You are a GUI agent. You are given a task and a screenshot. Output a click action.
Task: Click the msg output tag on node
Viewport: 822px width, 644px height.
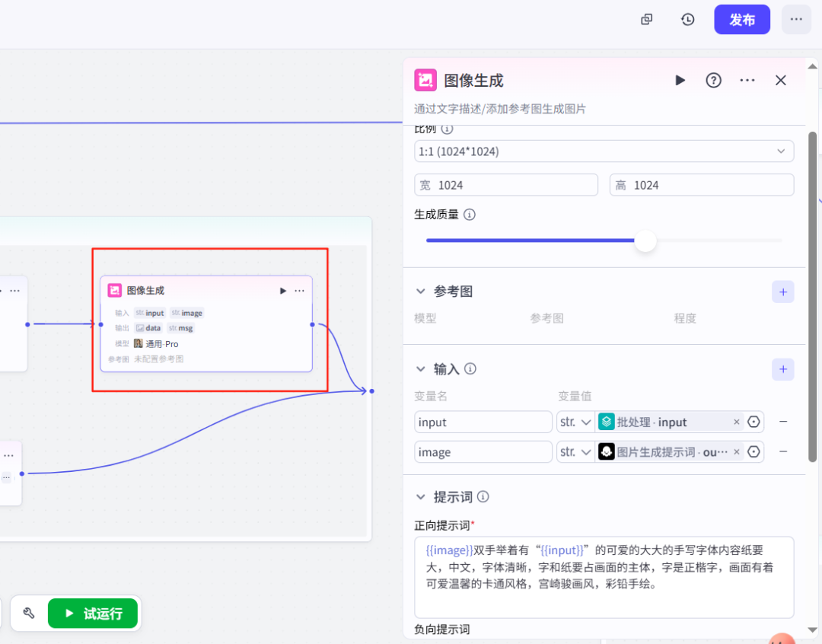(x=181, y=328)
